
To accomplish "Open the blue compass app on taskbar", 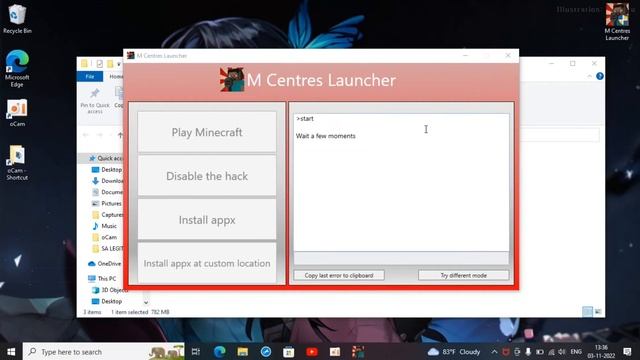I will pyautogui.click(x=266, y=351).
